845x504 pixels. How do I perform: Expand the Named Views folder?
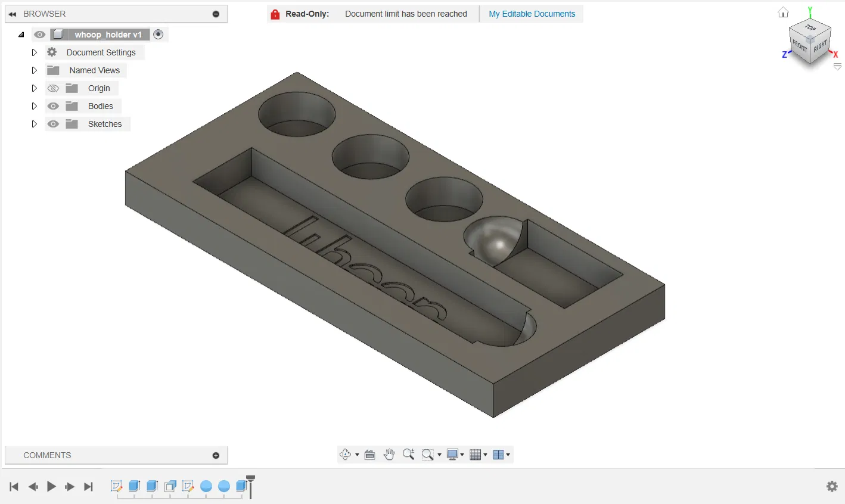click(35, 70)
